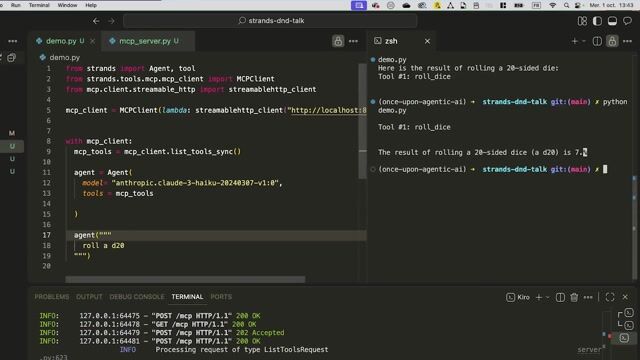Screen dimensions: 640x360
Task: Split the right editor group
Action: 597,41
